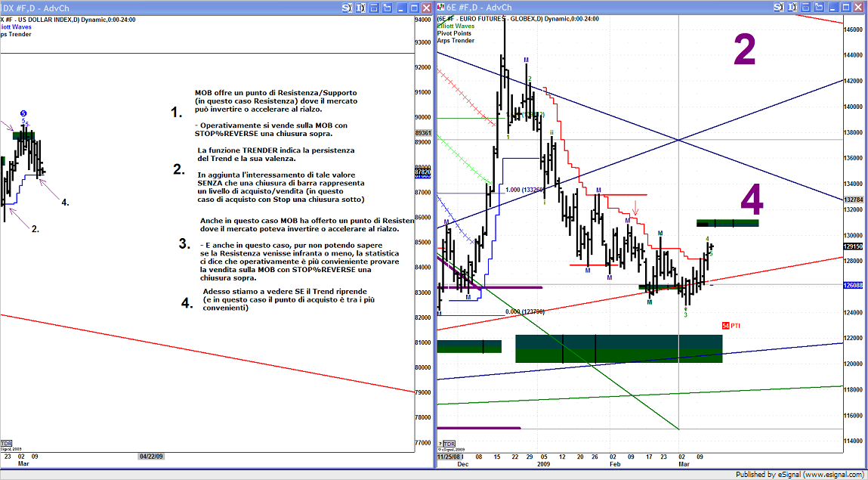Viewport: 868px width, 480px height.
Task: Click the red 54 PTI indicator box
Action: 730,325
